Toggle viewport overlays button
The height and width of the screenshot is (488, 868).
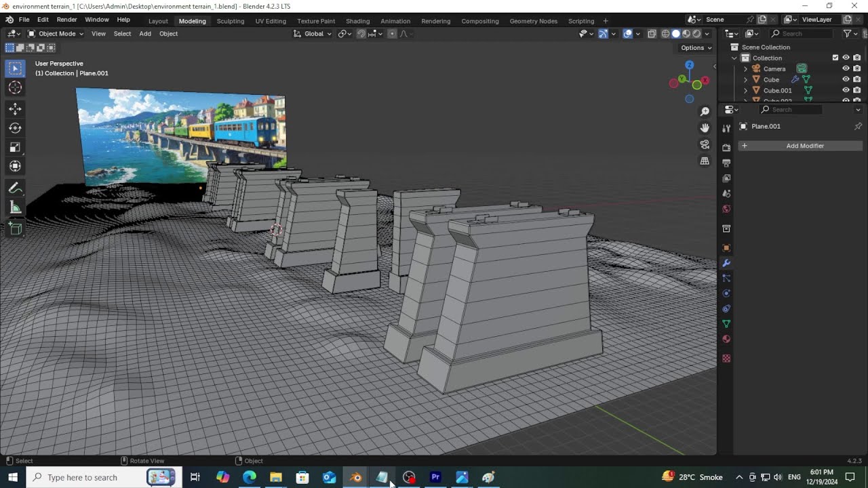[628, 34]
